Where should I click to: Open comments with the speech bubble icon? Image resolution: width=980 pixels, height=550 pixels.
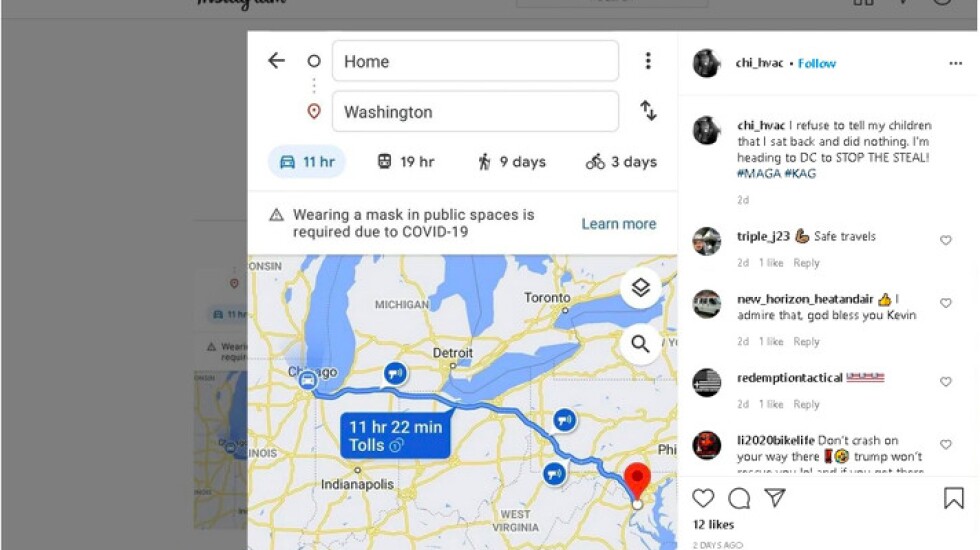739,498
